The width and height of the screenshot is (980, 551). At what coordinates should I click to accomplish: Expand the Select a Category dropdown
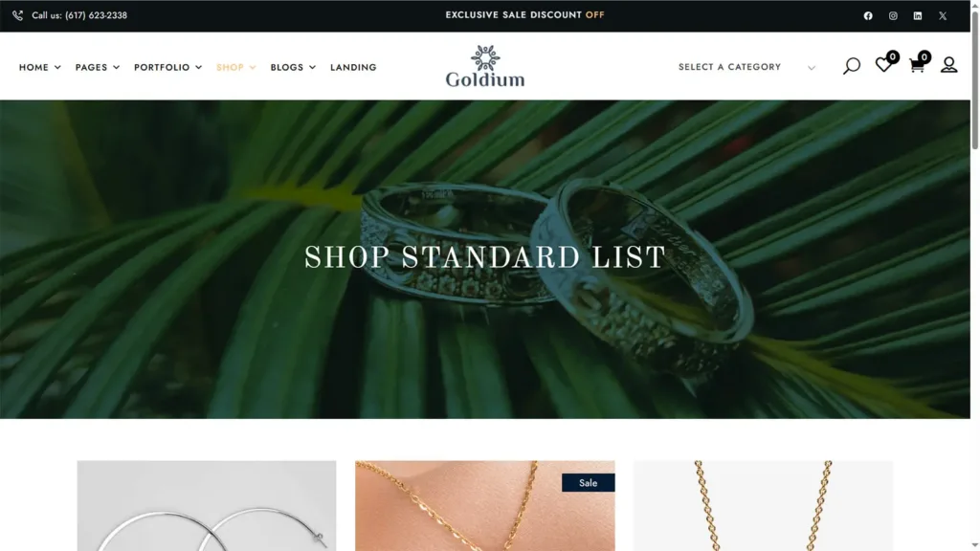tap(746, 67)
